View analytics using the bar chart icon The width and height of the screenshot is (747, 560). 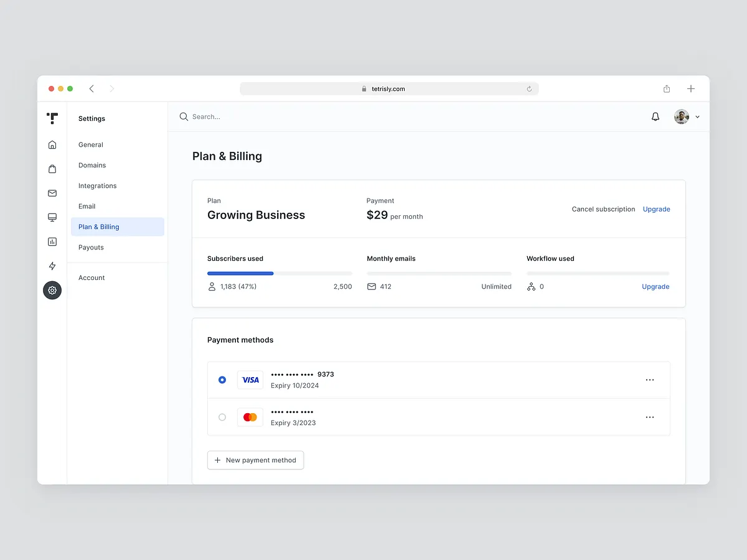click(52, 241)
